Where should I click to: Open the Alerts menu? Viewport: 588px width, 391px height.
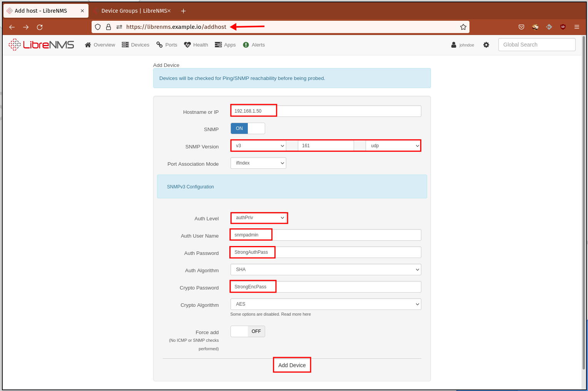click(254, 45)
